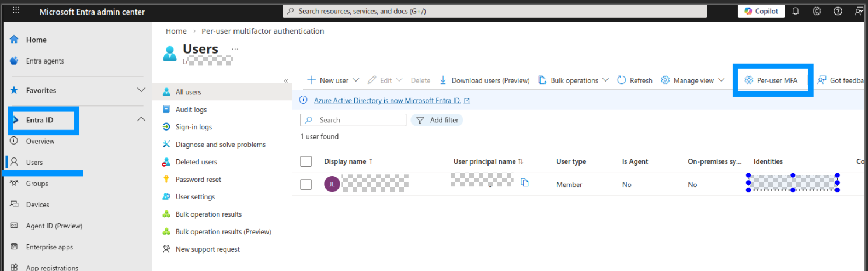
Task: Open the help question mark icon
Action: (838, 11)
